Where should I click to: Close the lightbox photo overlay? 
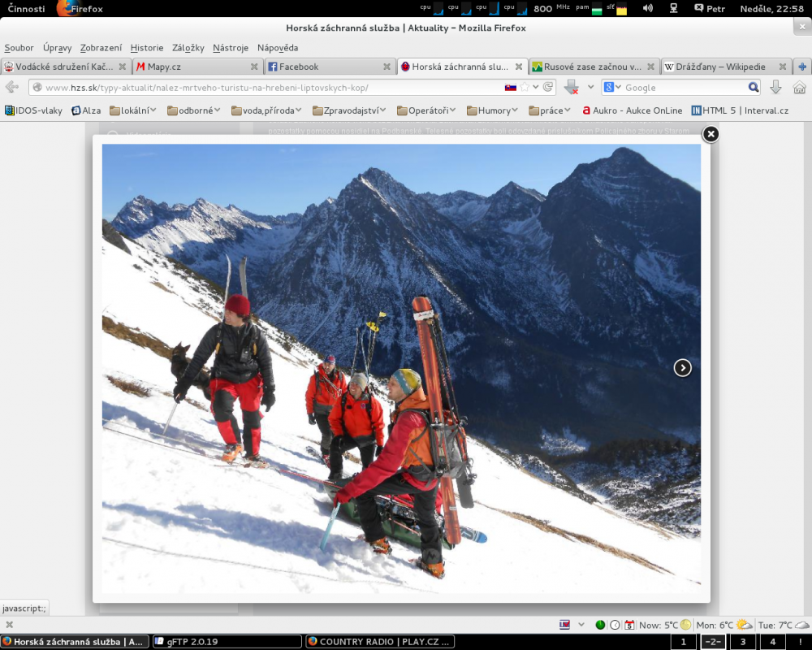[710, 134]
